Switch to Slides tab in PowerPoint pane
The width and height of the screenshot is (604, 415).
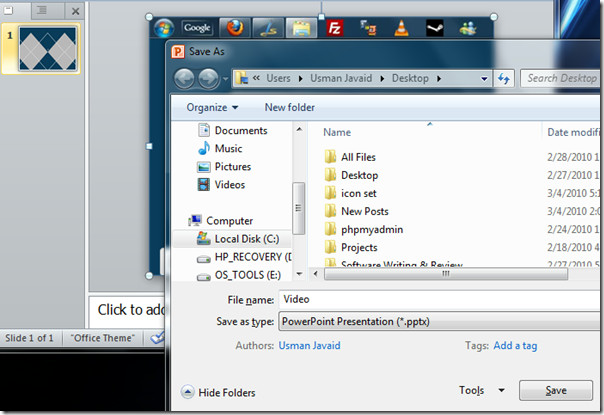tap(8, 10)
